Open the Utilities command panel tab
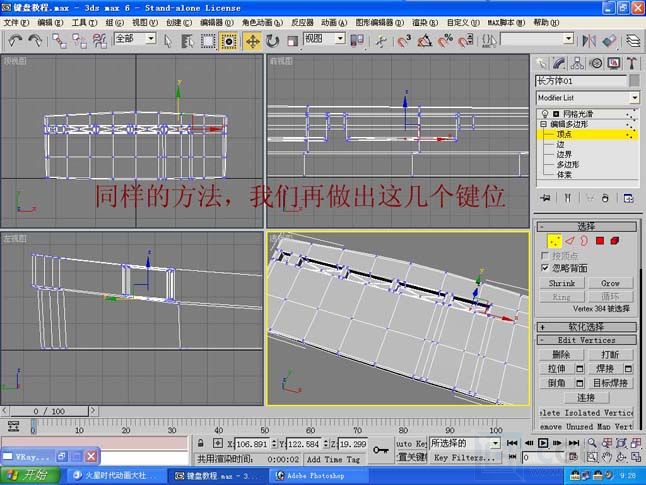 point(632,63)
